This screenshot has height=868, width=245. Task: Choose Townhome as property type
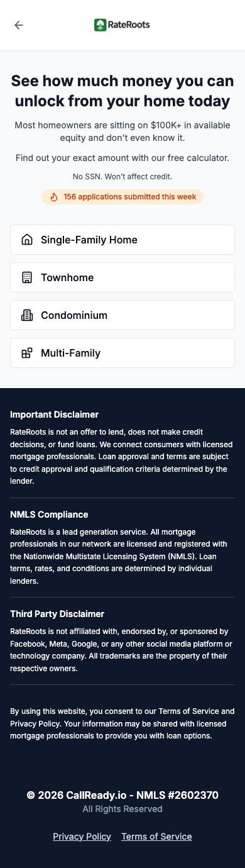tap(122, 277)
